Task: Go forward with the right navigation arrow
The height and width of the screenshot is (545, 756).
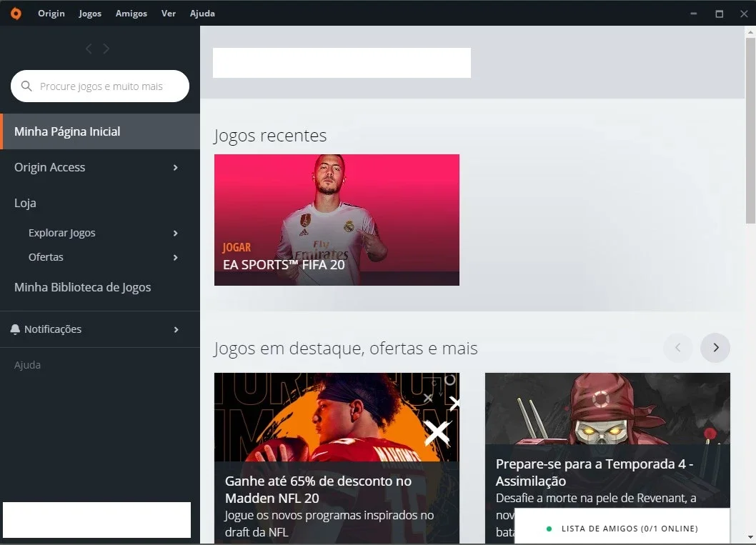Action: coord(106,49)
